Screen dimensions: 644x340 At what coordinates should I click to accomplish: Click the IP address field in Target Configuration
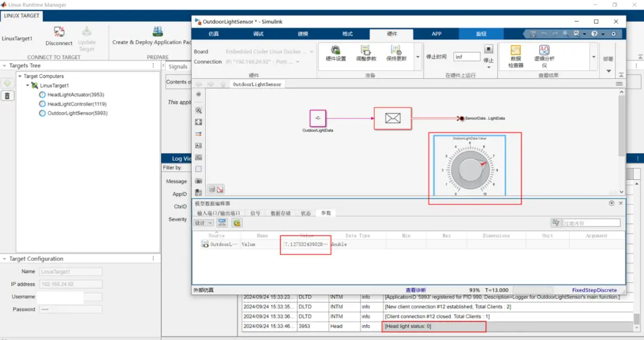tap(70, 284)
